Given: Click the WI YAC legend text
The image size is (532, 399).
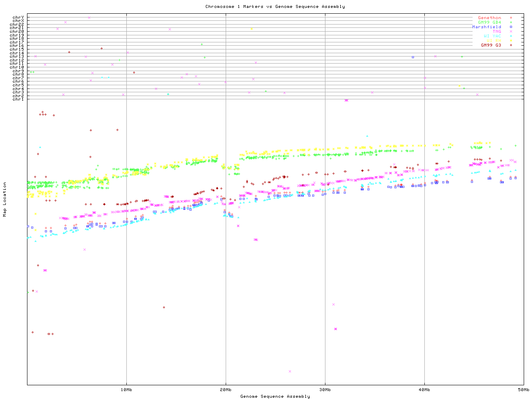Looking at the screenshot, I should pyautogui.click(x=492, y=36).
